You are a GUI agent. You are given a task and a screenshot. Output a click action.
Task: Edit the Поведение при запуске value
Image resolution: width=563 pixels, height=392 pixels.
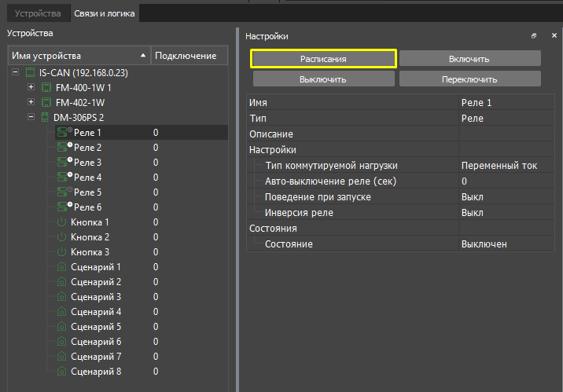click(507, 197)
